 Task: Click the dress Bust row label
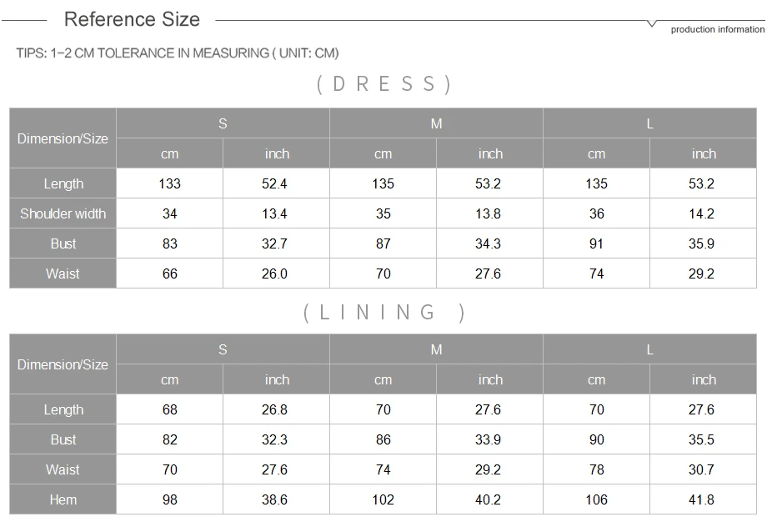(63, 243)
